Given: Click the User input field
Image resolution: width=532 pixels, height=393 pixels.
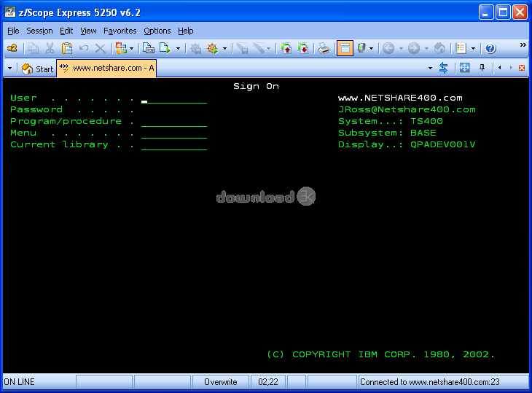Looking at the screenshot, I should point(174,98).
